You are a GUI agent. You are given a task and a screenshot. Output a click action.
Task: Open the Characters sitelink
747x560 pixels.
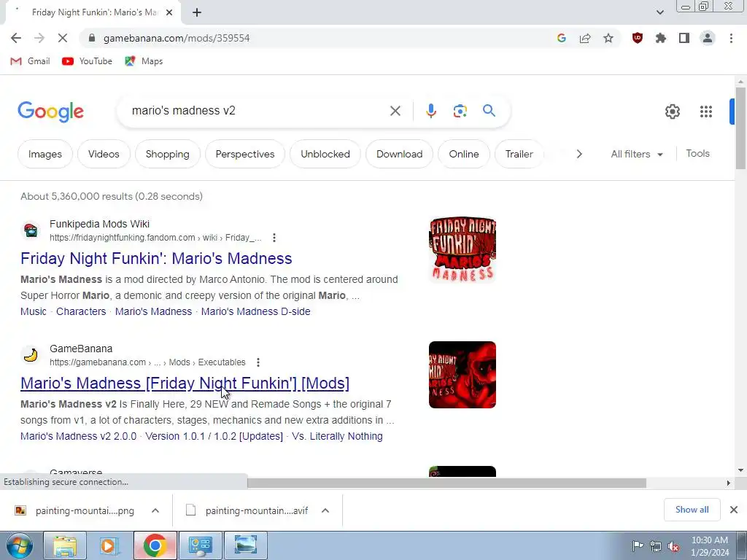point(81,311)
